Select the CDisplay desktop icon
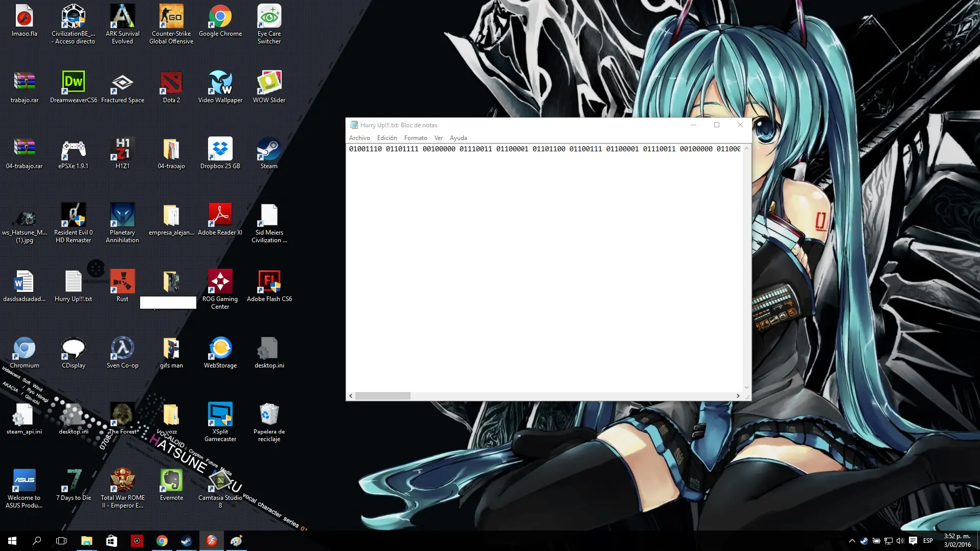The width and height of the screenshot is (980, 551). pos(74,353)
